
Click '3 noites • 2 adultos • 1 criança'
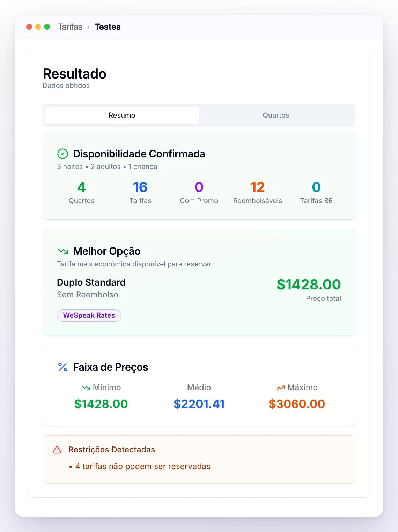pyautogui.click(x=107, y=167)
